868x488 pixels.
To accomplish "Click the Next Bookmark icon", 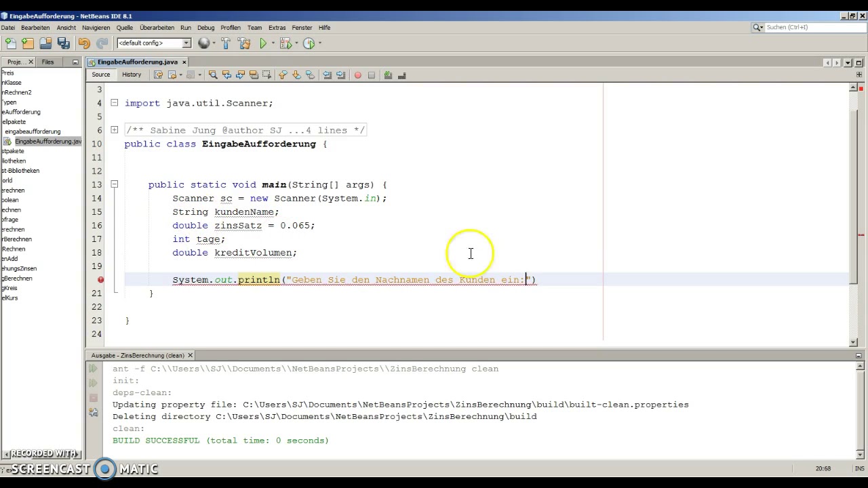I will [296, 75].
